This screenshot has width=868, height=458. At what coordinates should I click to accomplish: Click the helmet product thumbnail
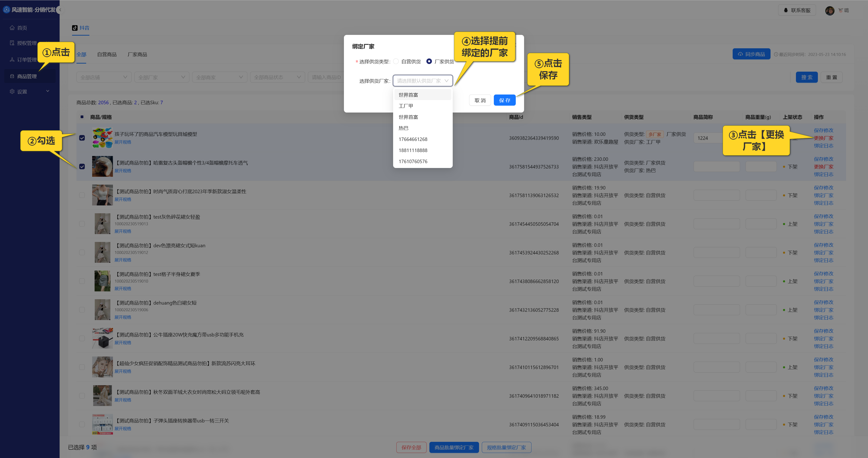102,166
